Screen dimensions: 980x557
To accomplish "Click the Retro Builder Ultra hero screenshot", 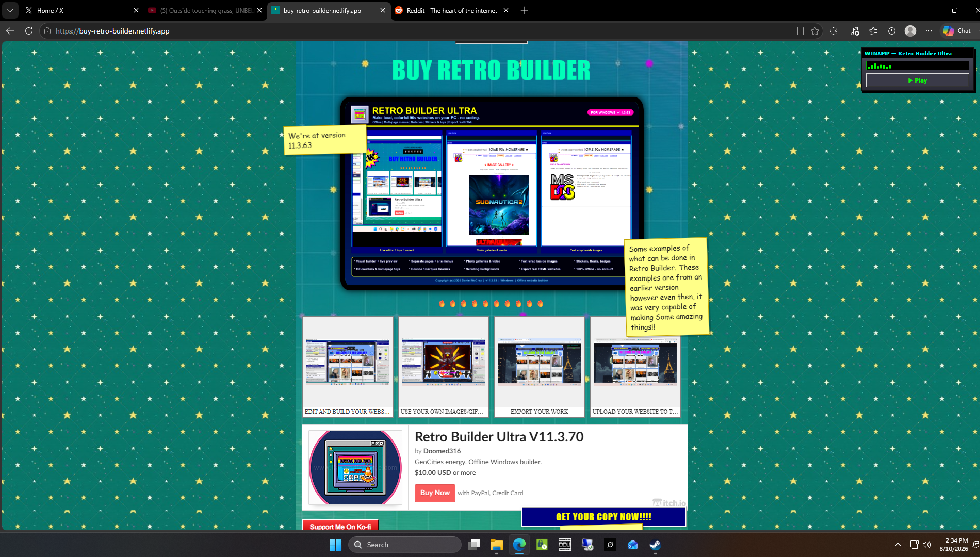I will point(492,193).
